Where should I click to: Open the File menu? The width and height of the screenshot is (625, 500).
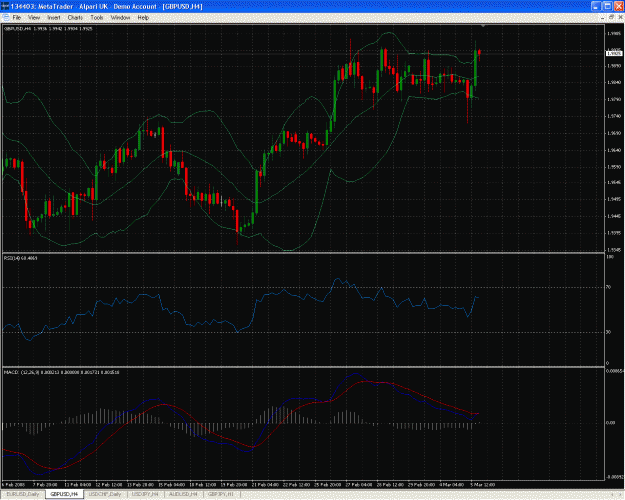[x=17, y=18]
